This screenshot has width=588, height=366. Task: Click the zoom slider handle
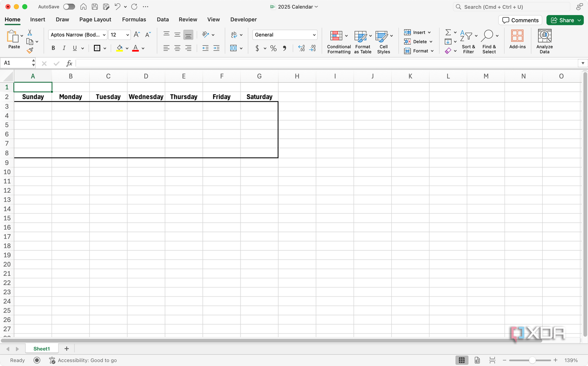(532, 360)
